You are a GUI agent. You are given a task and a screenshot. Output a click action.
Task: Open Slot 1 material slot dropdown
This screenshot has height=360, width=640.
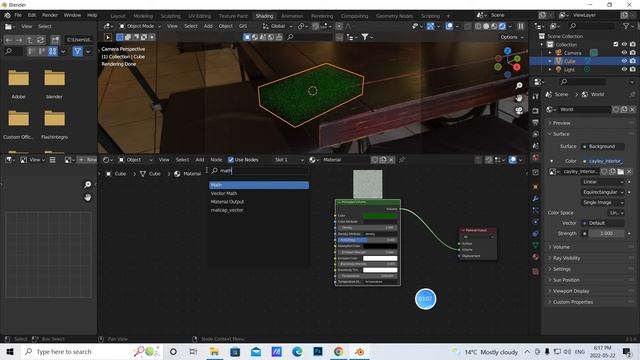289,160
